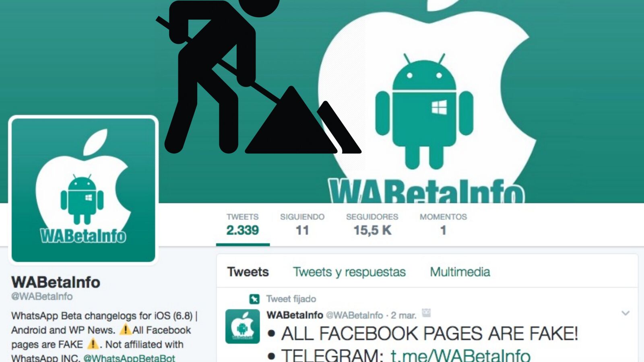The image size is (644, 362).
Task: Click WABetaInfo author name in pinned tweet
Action: [295, 315]
